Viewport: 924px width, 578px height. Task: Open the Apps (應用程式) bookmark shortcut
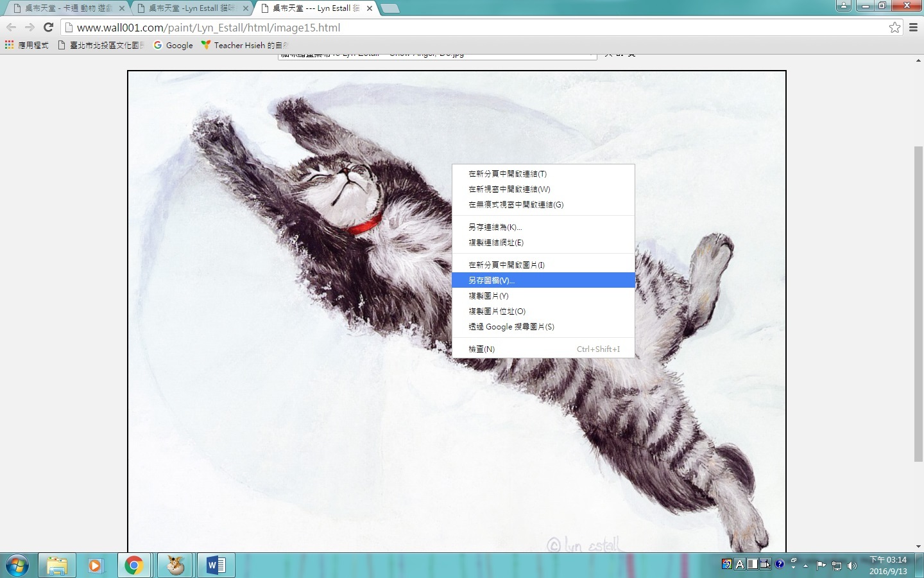pyautogui.click(x=26, y=45)
